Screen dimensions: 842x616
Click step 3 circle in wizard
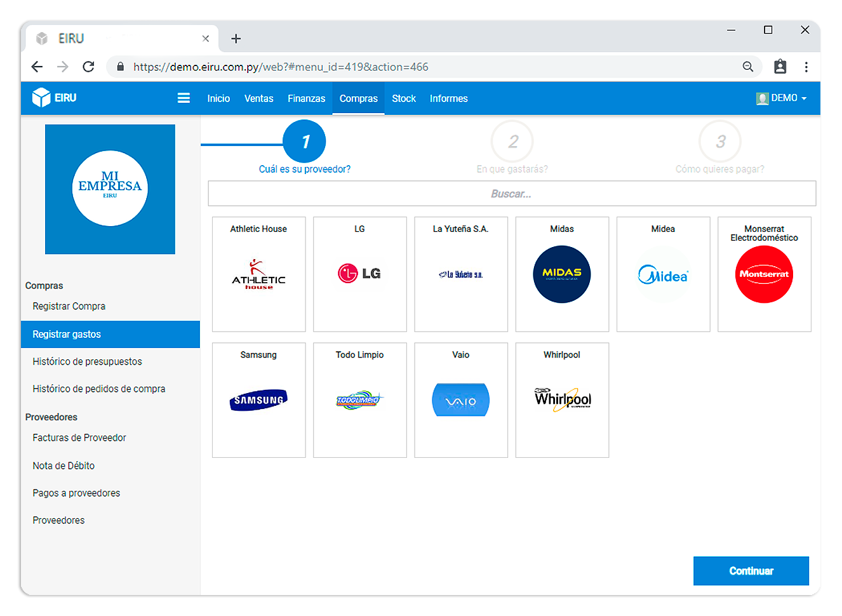[x=720, y=142]
